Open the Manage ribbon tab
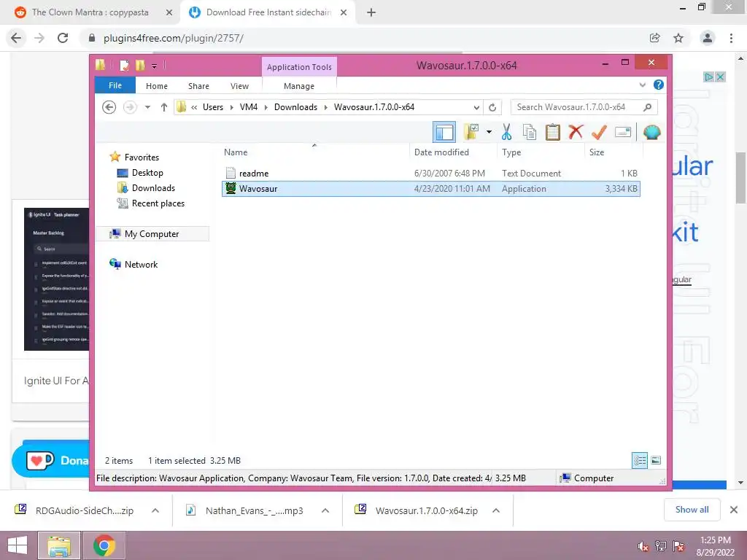This screenshot has width=747, height=560. pos(299,86)
